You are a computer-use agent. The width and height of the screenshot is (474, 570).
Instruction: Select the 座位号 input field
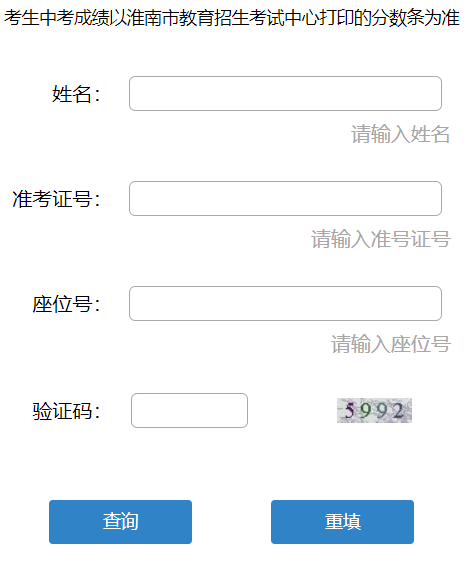(285, 304)
